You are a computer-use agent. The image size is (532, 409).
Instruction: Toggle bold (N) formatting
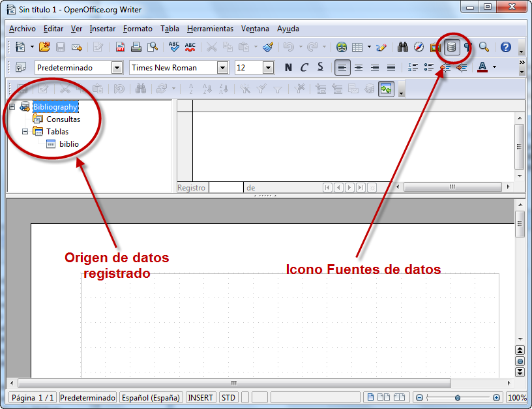288,67
